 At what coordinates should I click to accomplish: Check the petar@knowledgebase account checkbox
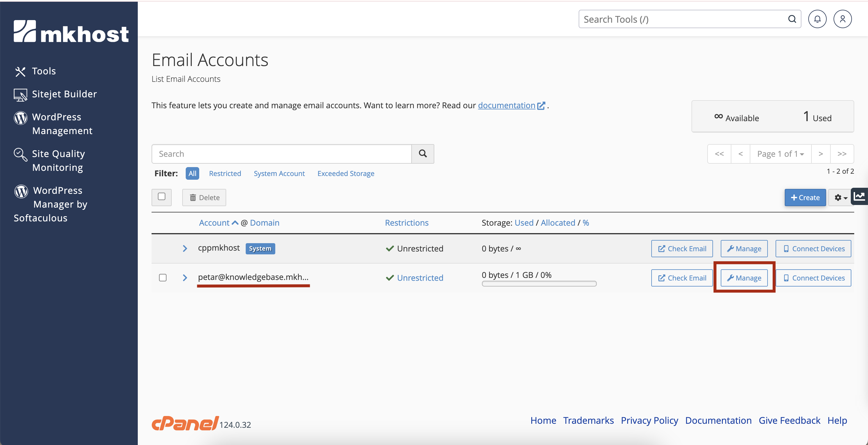[x=163, y=277]
